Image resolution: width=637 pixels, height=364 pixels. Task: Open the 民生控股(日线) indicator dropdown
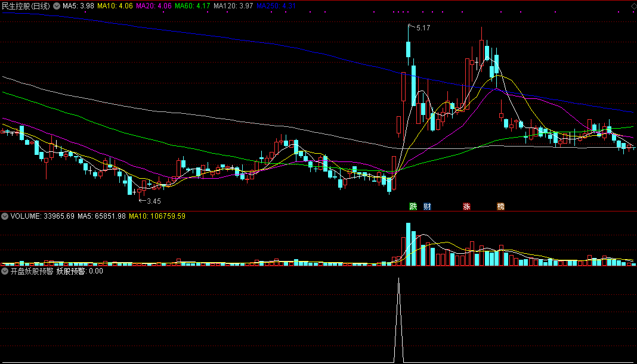pyautogui.click(x=57, y=6)
